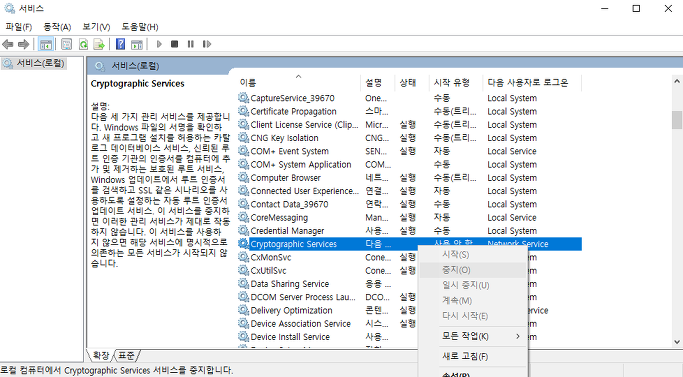Toggle the action pane toolbar icon
Viewport: 683px width, 377px height.
coord(137,44)
